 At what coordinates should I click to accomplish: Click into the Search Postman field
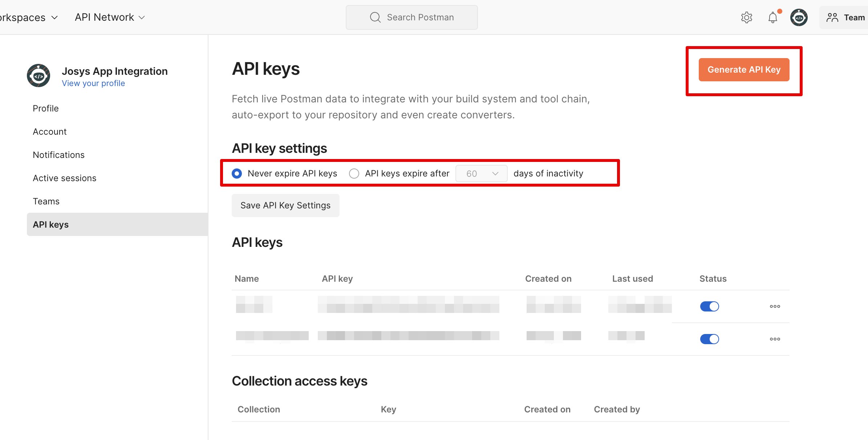[x=420, y=17]
